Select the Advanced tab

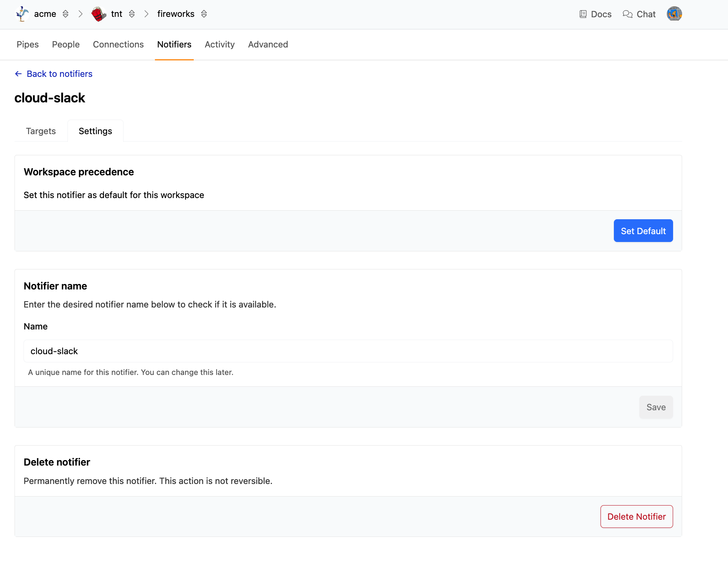(x=268, y=44)
